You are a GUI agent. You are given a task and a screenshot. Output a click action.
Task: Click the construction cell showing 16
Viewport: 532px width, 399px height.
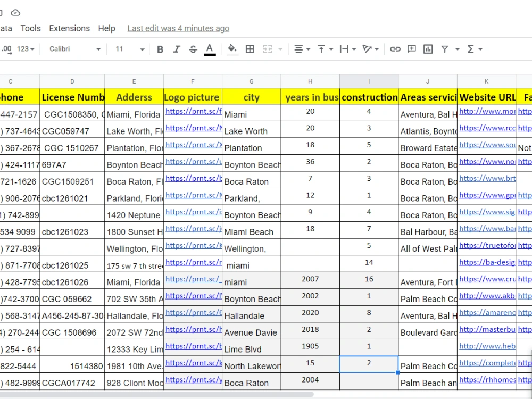pyautogui.click(x=369, y=280)
